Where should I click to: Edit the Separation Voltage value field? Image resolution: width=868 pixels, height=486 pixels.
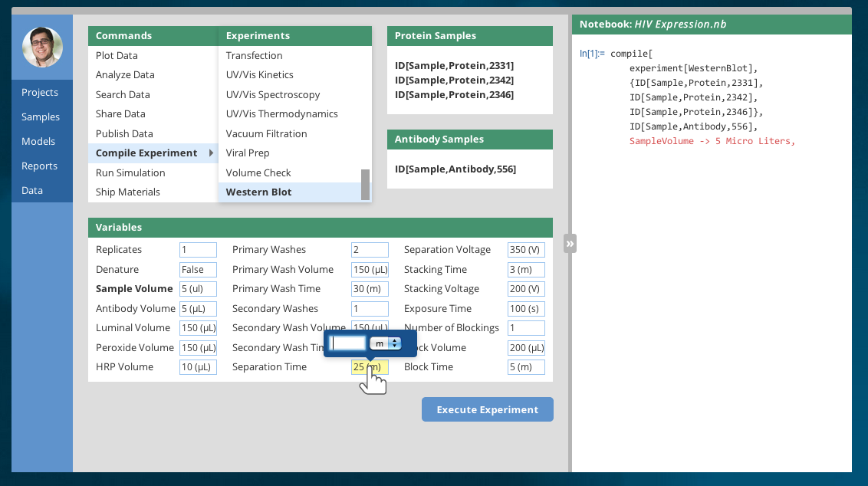(x=525, y=250)
